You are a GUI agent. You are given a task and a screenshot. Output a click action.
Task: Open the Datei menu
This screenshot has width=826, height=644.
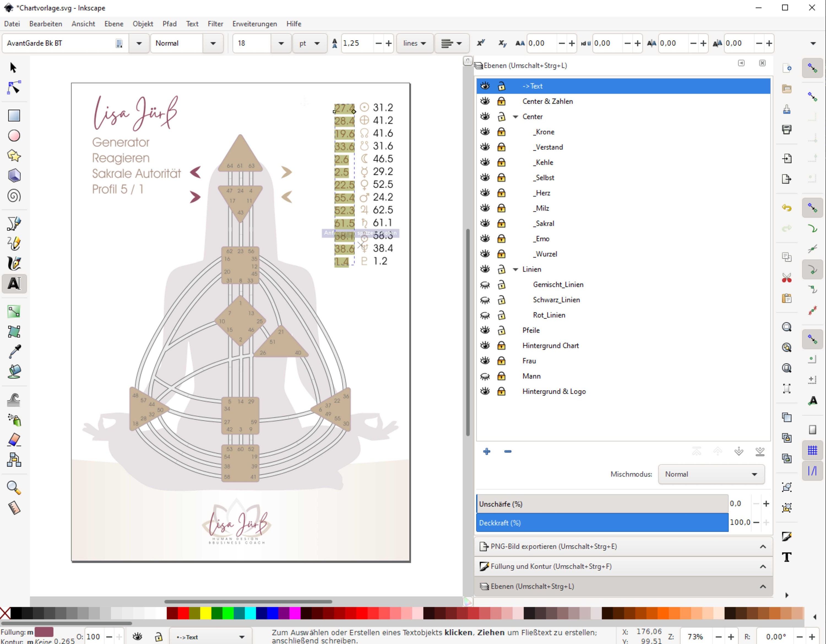pos(12,24)
